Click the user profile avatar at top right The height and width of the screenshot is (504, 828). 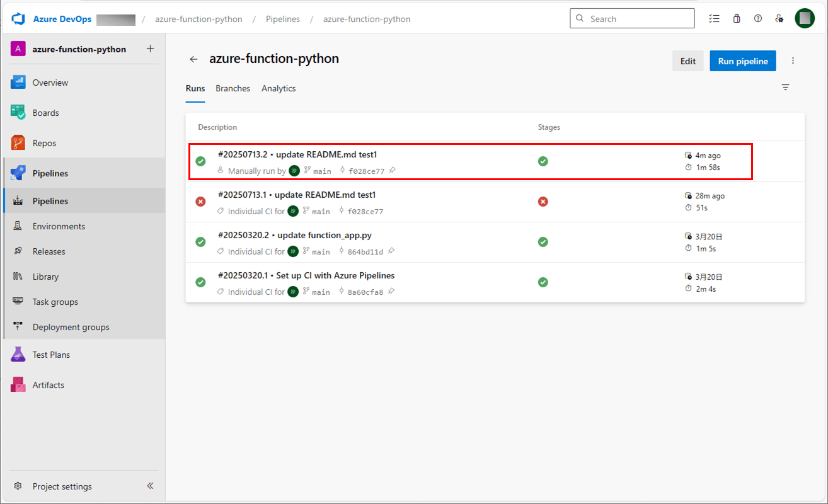[805, 18]
